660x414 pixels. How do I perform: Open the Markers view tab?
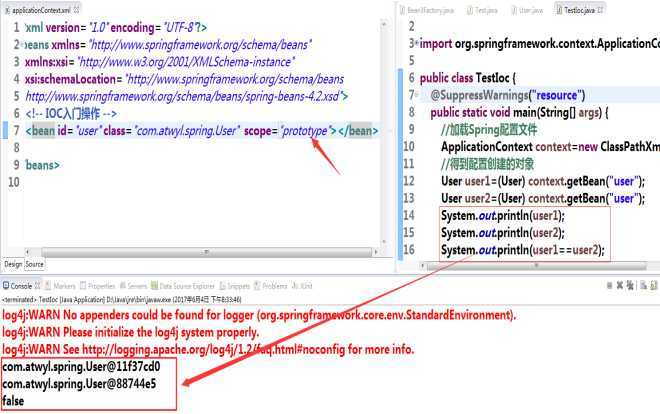pyautogui.click(x=60, y=286)
